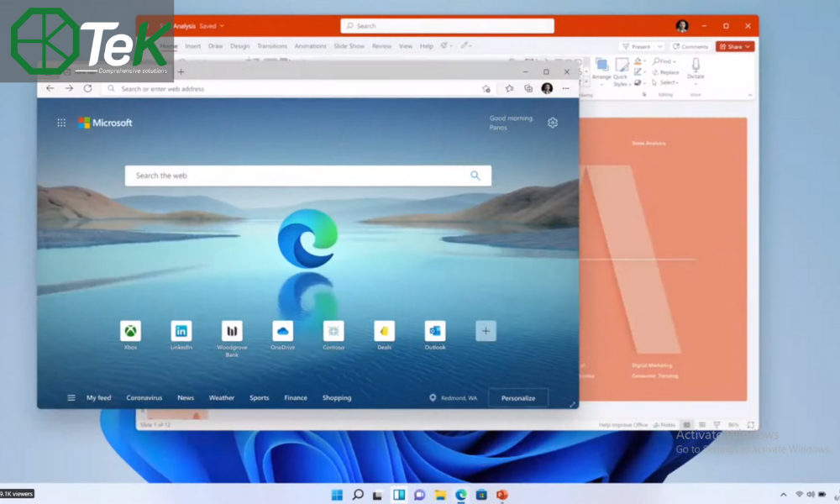
Task: Open Help tab in PowerPoint
Action: [427, 46]
